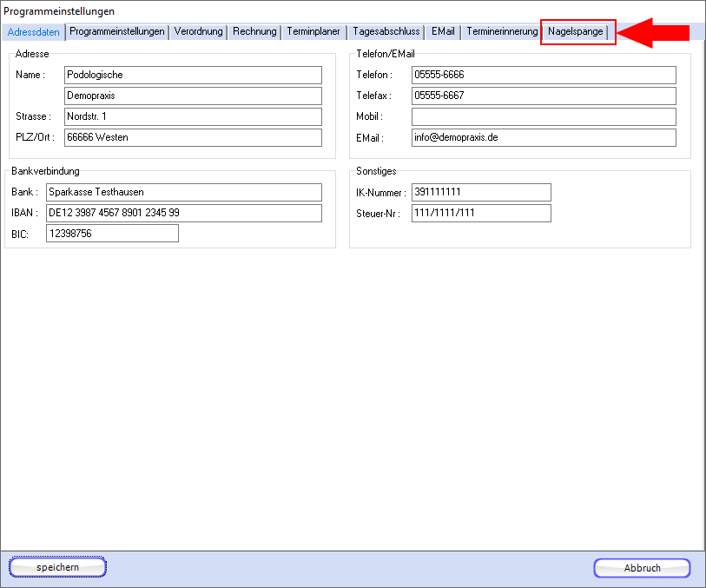Click the IBAN input field

pos(183,213)
